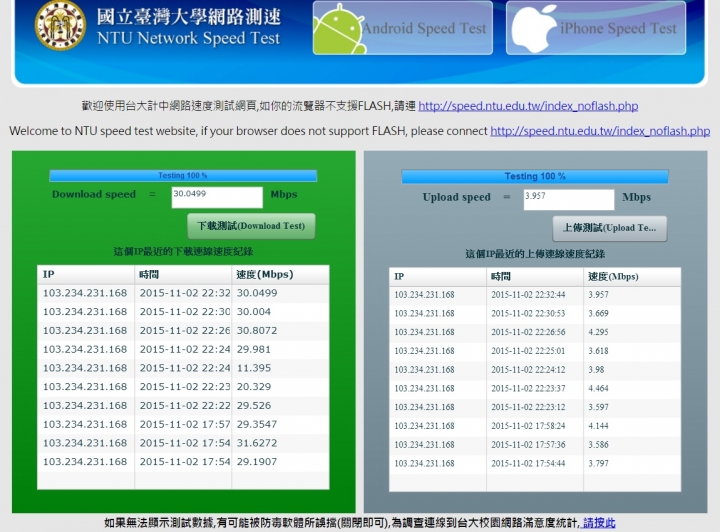Start the Upload Test button
Image resolution: width=720 pixels, height=532 pixels.
point(610,228)
